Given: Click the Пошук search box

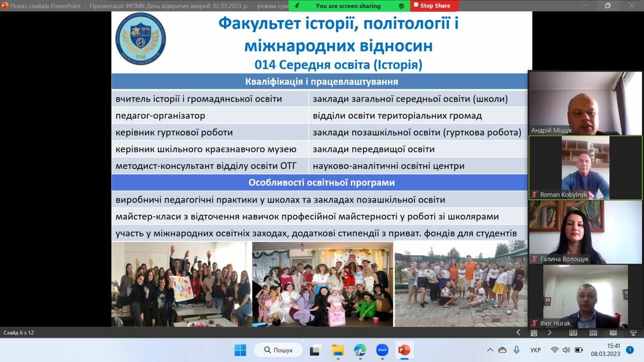Looking at the screenshot, I should tap(278, 350).
